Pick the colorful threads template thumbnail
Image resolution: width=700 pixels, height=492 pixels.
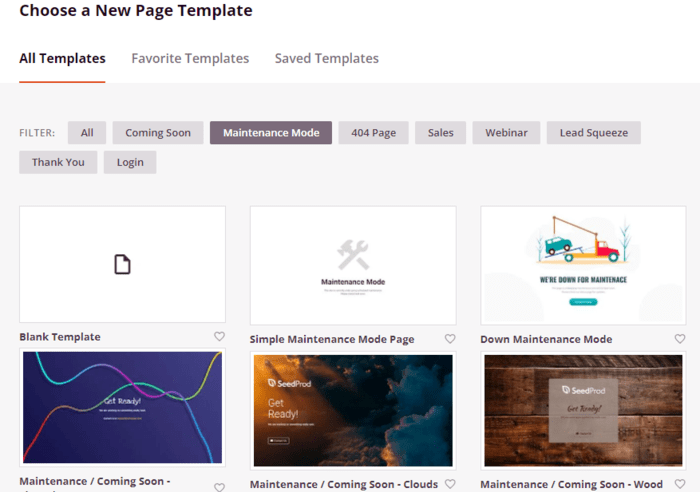122,407
